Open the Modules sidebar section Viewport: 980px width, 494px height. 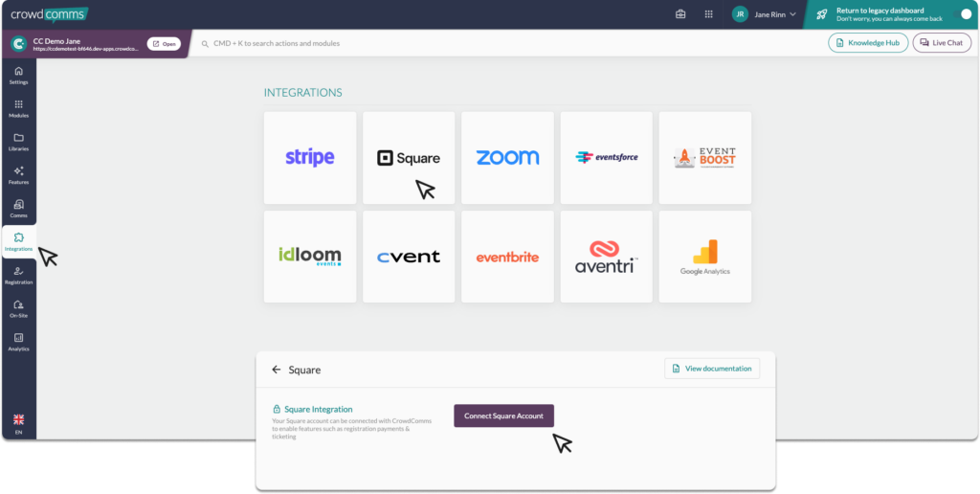pyautogui.click(x=19, y=109)
